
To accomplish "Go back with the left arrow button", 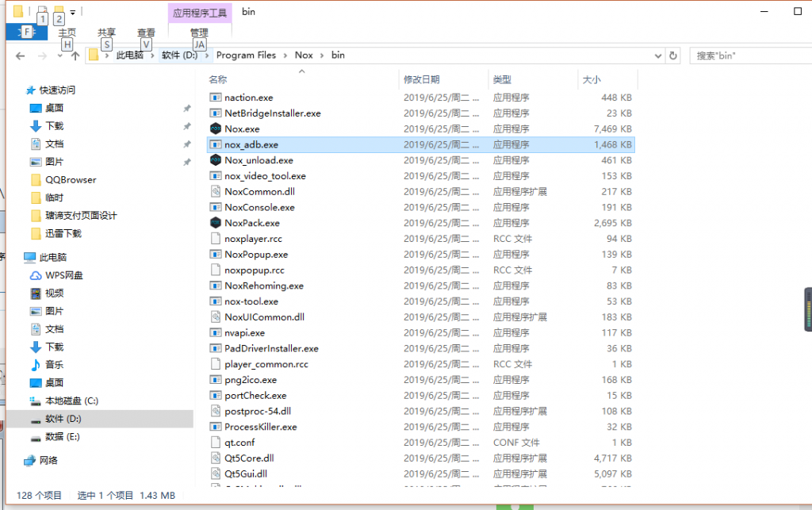I will click(20, 56).
